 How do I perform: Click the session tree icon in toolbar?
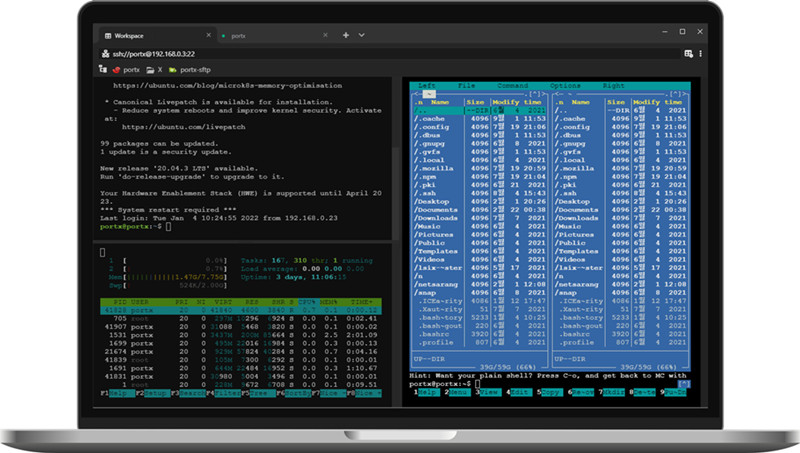[103, 70]
